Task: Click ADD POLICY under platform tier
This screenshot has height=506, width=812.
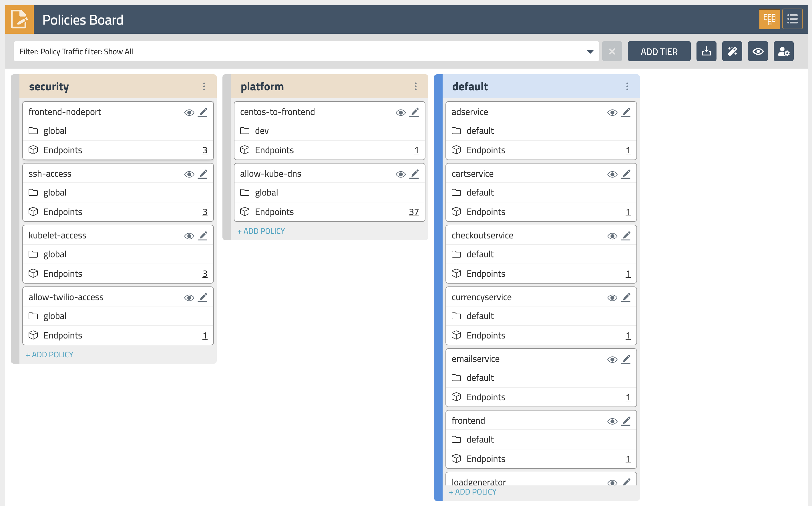Action: (261, 231)
